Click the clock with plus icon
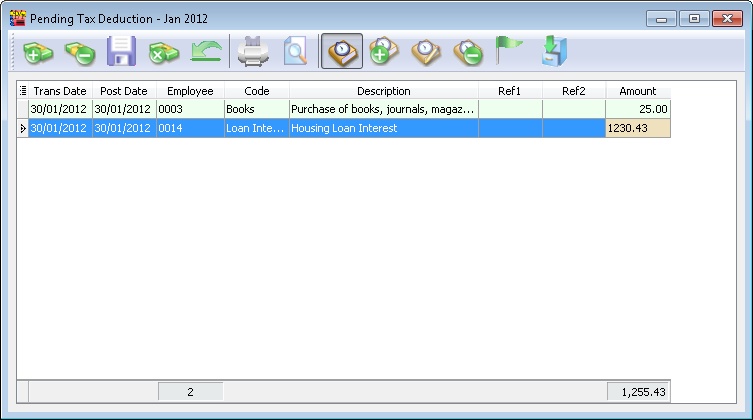This screenshot has height=420, width=753. coord(384,51)
